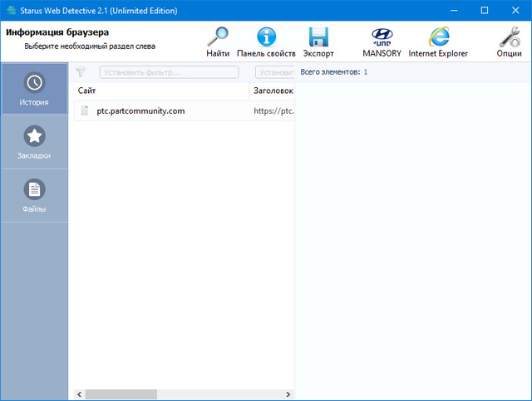Screen dimensions: 532x401
Task: Click the https://ptc. title cell
Action: point(273,111)
